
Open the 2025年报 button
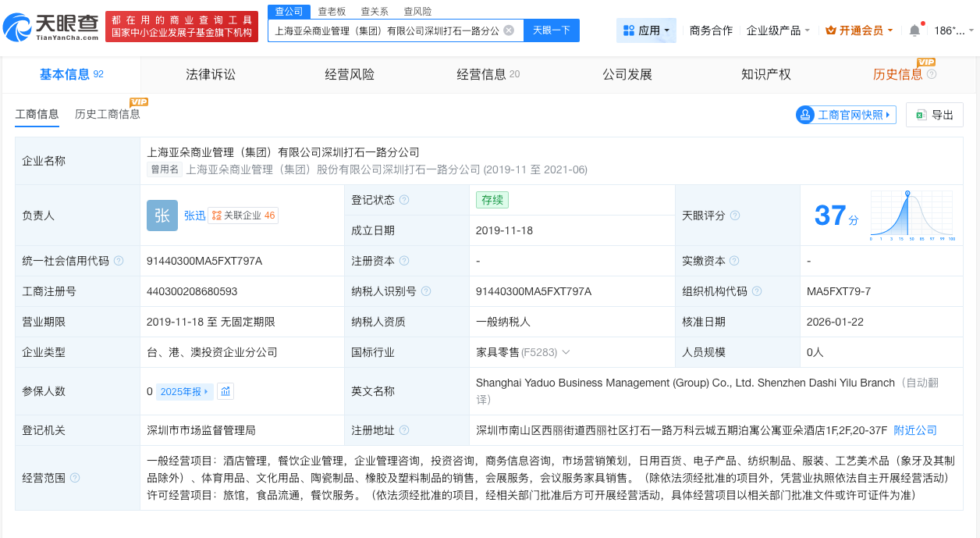(184, 391)
